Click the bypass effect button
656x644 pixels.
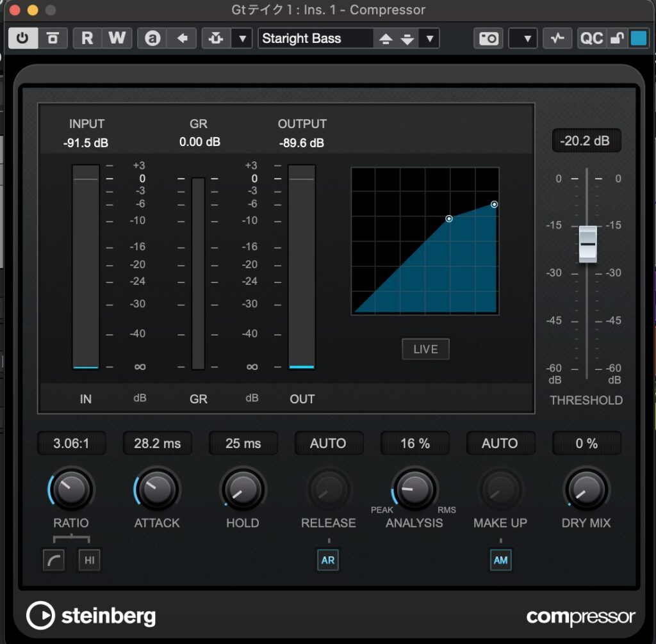point(53,38)
